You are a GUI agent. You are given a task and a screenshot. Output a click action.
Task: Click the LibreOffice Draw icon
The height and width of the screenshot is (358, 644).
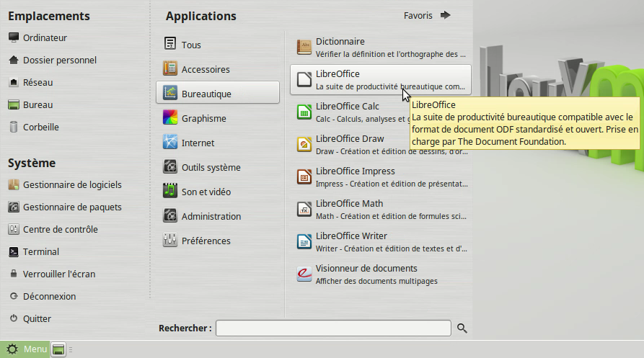tap(304, 144)
